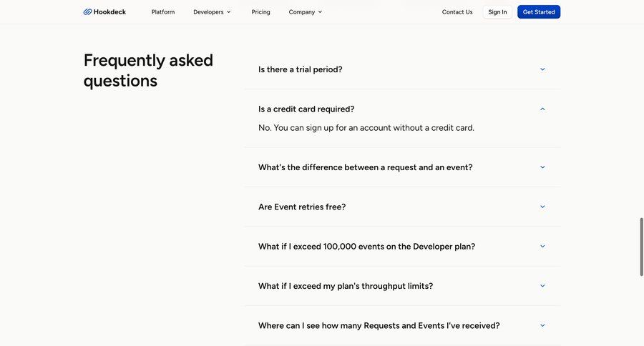The width and height of the screenshot is (644, 346).
Task: Open the Developers dropdown menu
Action: 212,12
